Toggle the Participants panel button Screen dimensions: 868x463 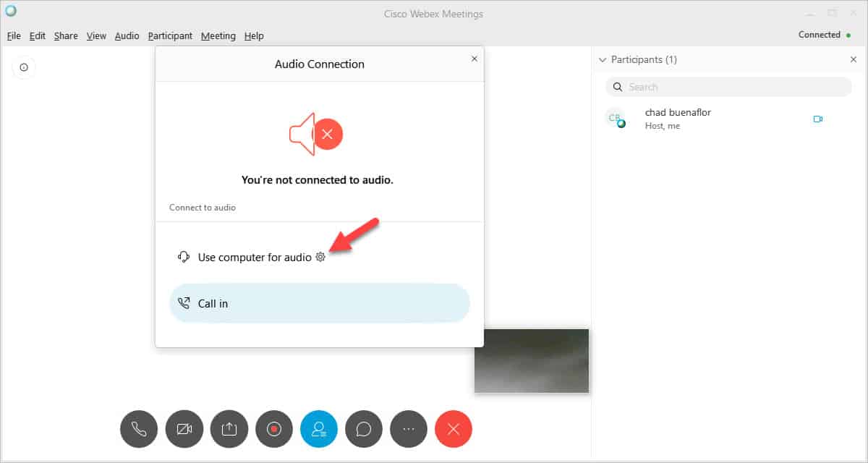point(319,429)
